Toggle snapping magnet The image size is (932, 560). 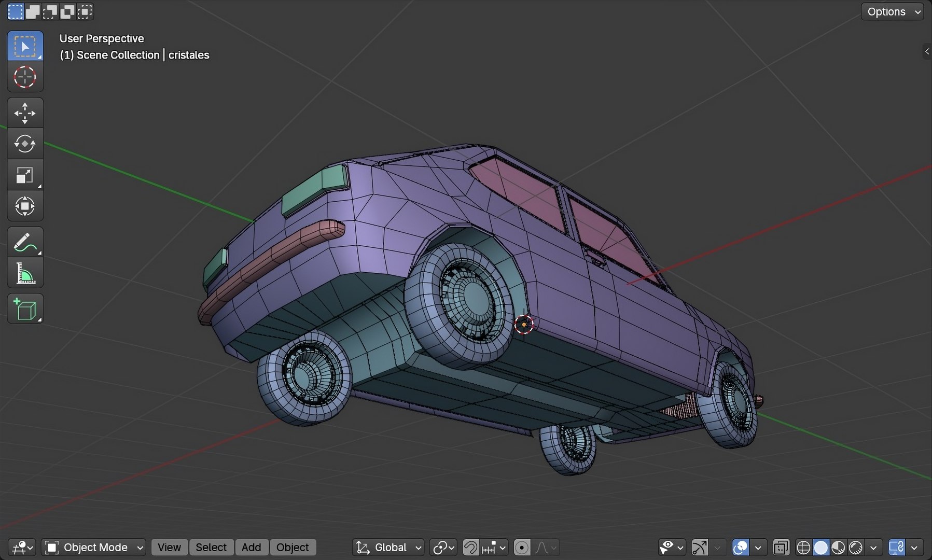[x=470, y=547]
